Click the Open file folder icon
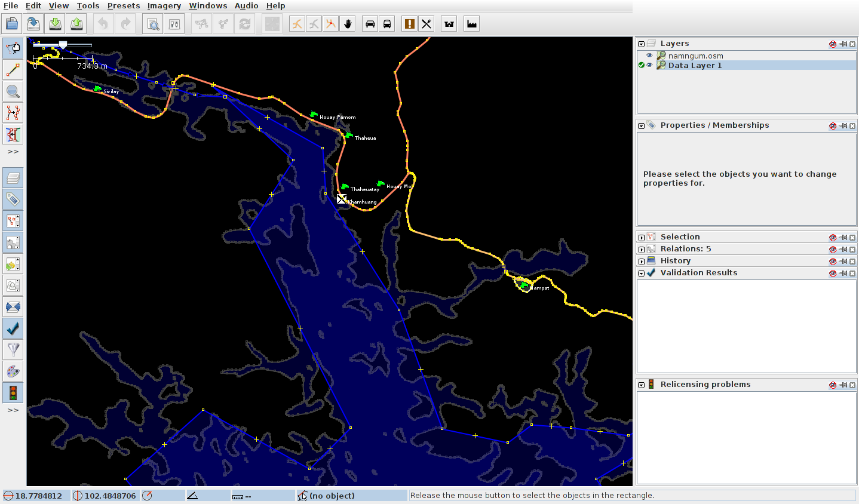859x504 pixels. tap(12, 24)
